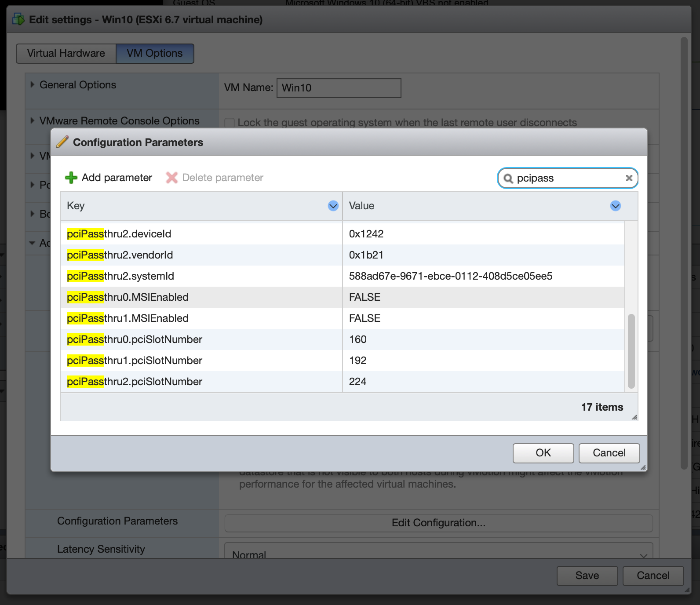700x605 pixels.
Task: Click the Key column header
Action: pyautogui.click(x=201, y=206)
